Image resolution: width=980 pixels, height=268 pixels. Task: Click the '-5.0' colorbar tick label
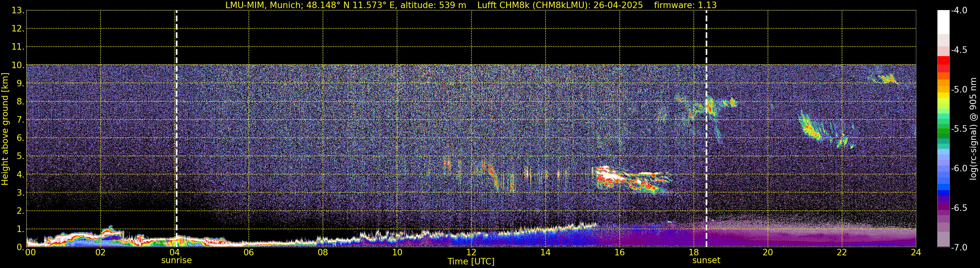(x=959, y=89)
